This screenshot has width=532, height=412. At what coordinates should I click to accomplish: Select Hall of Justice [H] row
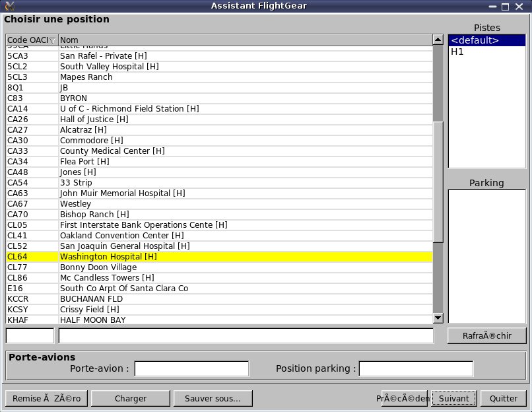219,119
